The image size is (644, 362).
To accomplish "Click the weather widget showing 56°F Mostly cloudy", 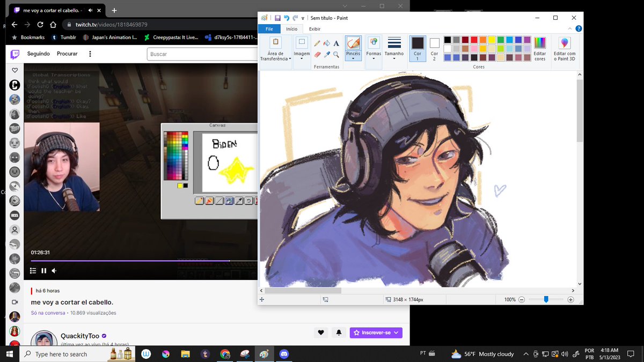I will tap(482, 354).
